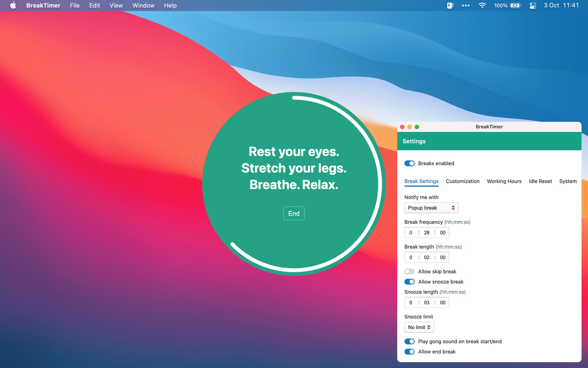Open the Working Hours tab
The width and height of the screenshot is (588, 368).
504,181
